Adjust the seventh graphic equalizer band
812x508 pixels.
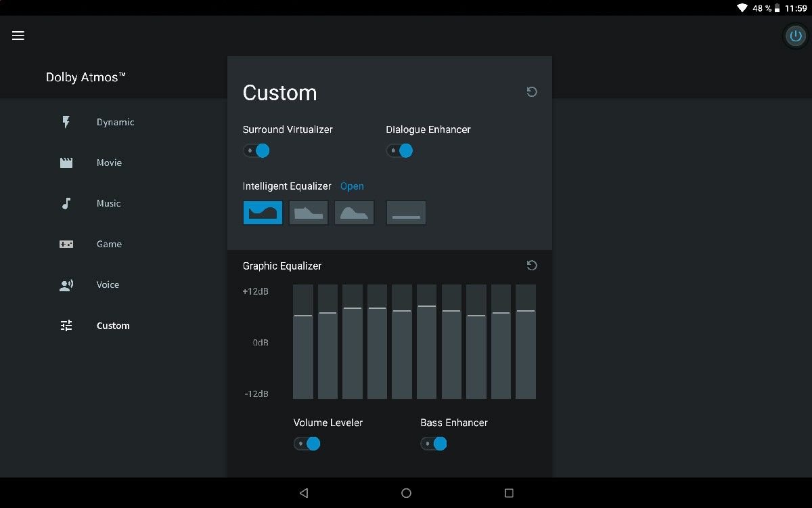452,341
